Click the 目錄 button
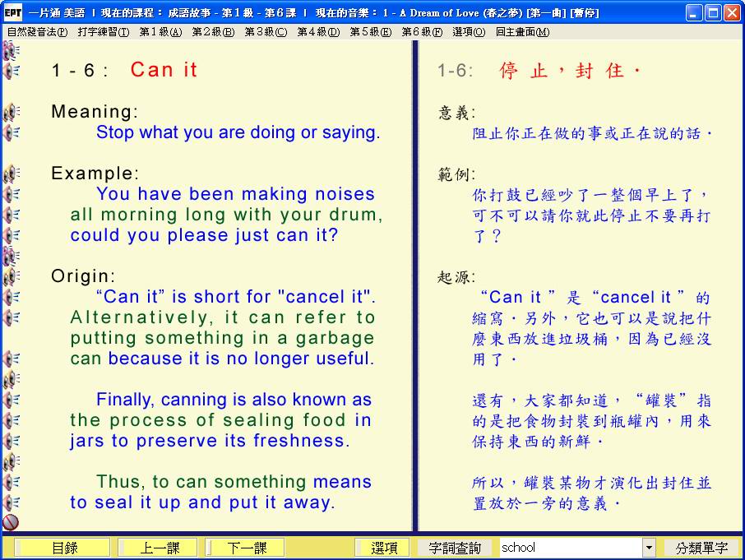Screen dimensions: 745x560 [64, 548]
